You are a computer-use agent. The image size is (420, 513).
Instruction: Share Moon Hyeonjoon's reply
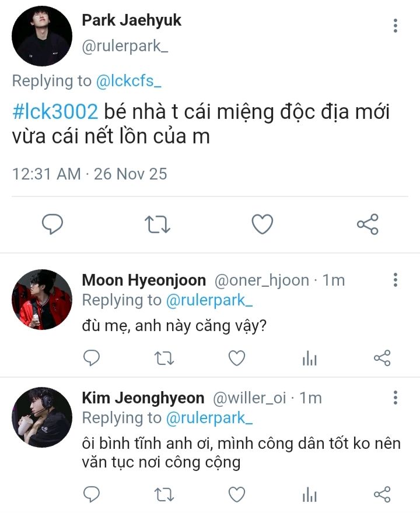pyautogui.click(x=381, y=358)
